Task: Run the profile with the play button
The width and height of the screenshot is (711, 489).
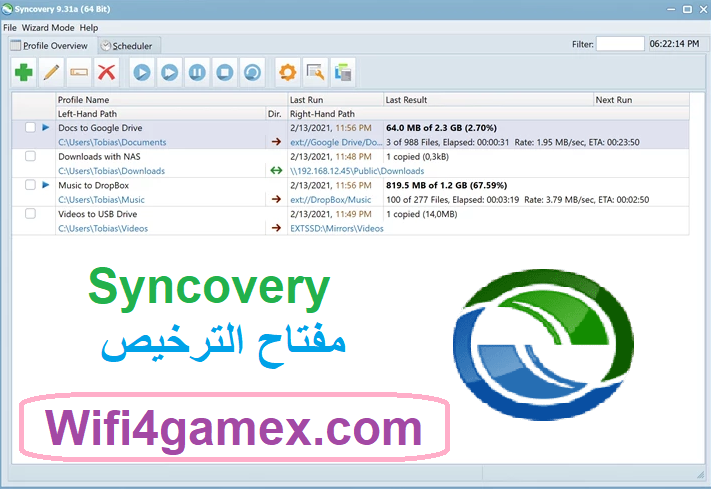Action: pyautogui.click(x=142, y=72)
